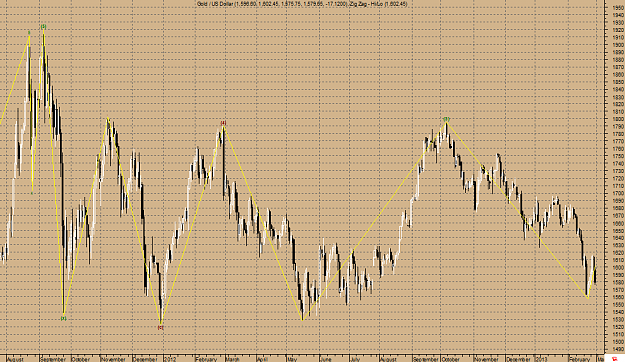Click the 1900 price level on the scale
Screen dimensions: 625x362
618,45
